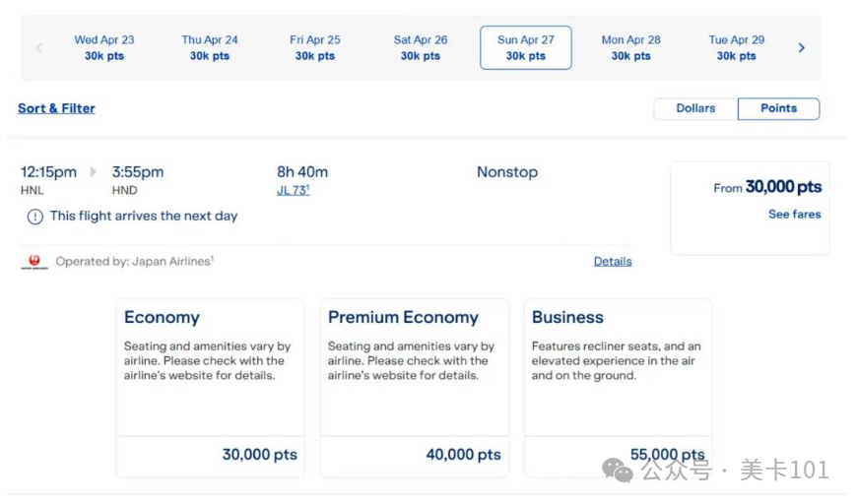The height and width of the screenshot is (504, 856).
Task: Open the flight Details link
Action: pyautogui.click(x=613, y=262)
